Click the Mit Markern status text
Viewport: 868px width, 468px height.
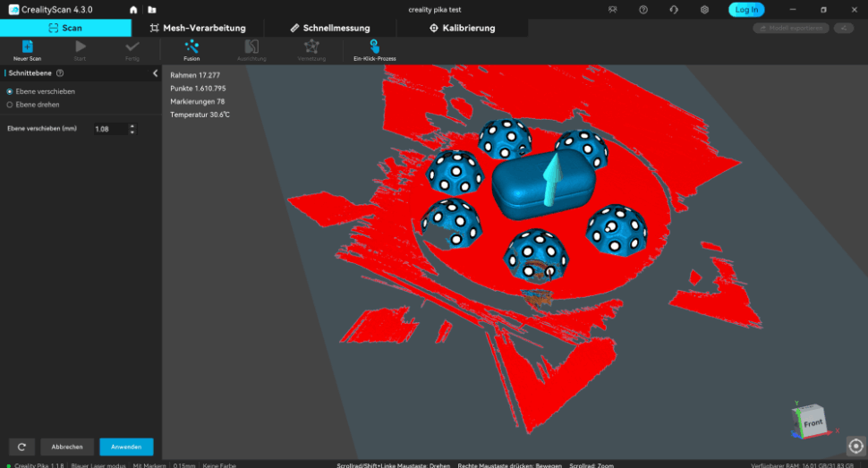click(149, 465)
